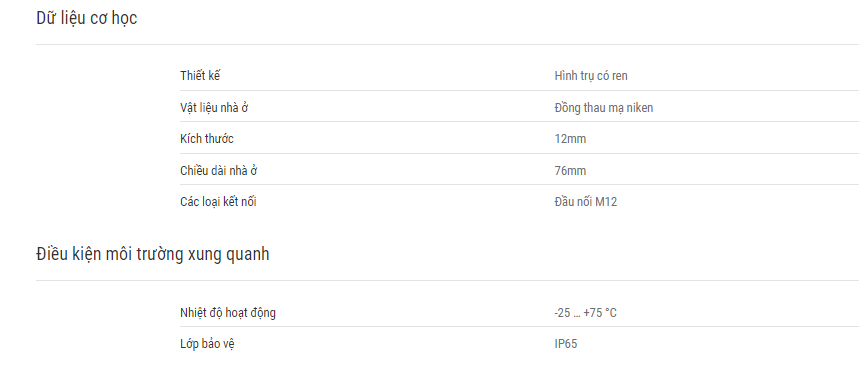Click the divider below 'Điều kiện môi trường xung quanh'
This screenshot has height=371, width=859.
(x=447, y=281)
